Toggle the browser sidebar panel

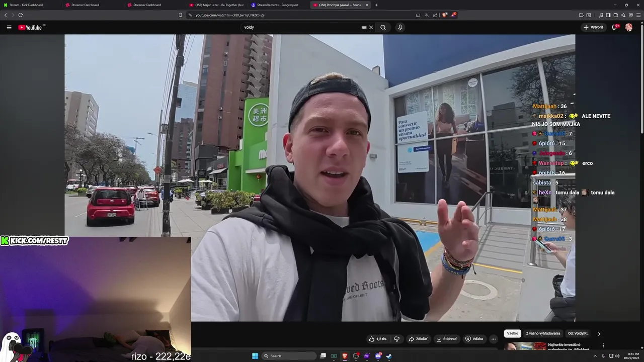[608, 15]
